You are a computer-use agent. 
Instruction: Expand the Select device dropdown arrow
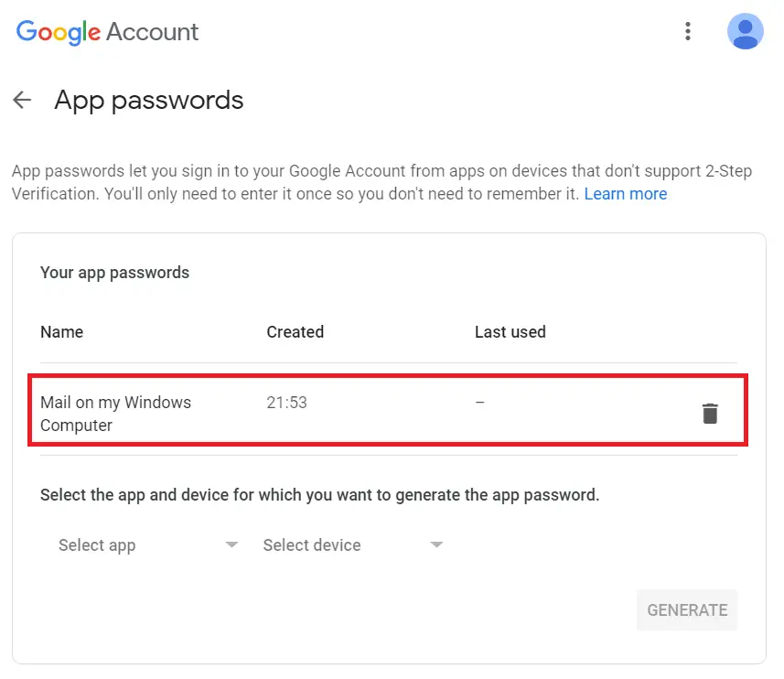pyautogui.click(x=436, y=544)
